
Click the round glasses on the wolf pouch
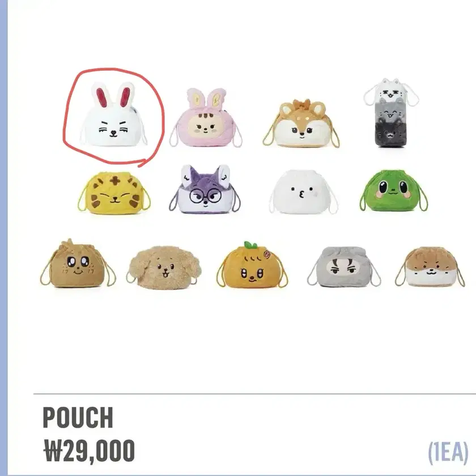[x=205, y=197]
